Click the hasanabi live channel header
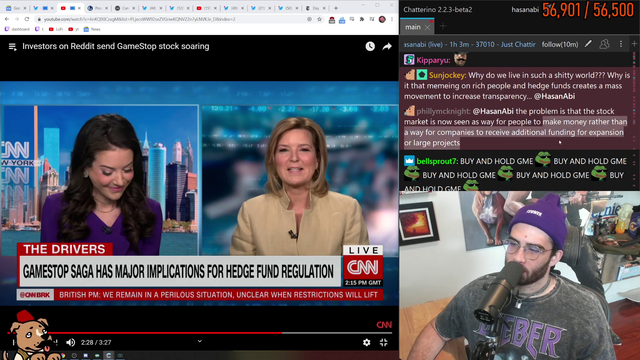640x360 pixels. coord(469,44)
